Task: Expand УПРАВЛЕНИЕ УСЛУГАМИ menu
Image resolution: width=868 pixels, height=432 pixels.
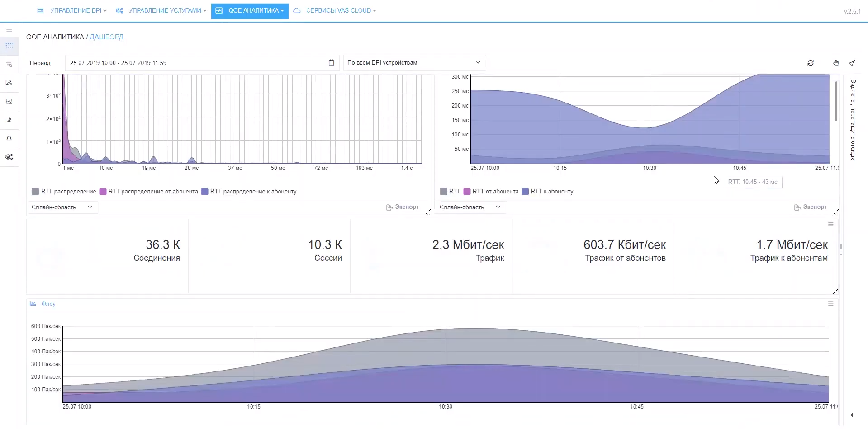Action: tap(161, 10)
